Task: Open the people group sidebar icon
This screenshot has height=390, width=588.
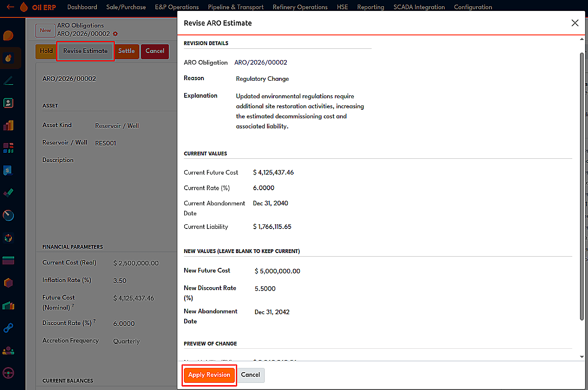Action: 8,350
